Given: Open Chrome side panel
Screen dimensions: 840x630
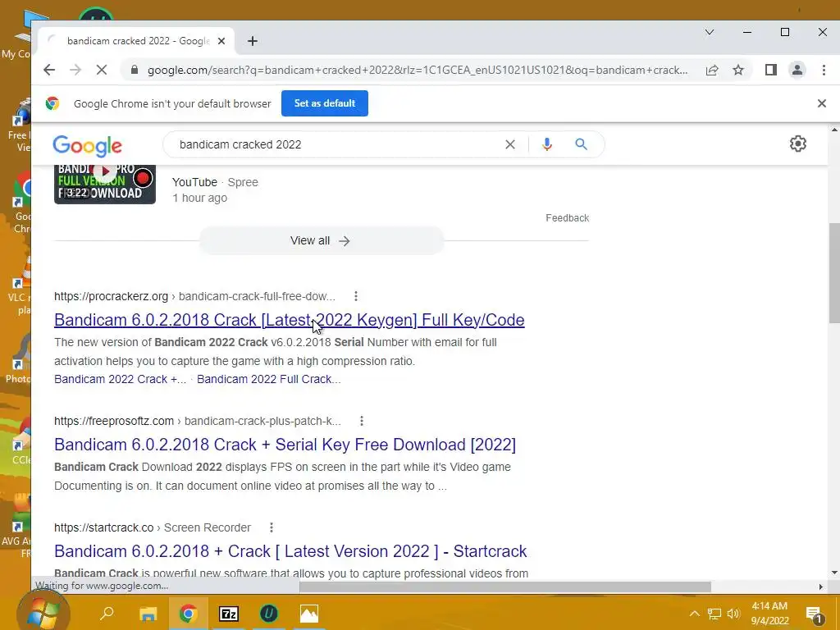Looking at the screenshot, I should click(x=771, y=70).
